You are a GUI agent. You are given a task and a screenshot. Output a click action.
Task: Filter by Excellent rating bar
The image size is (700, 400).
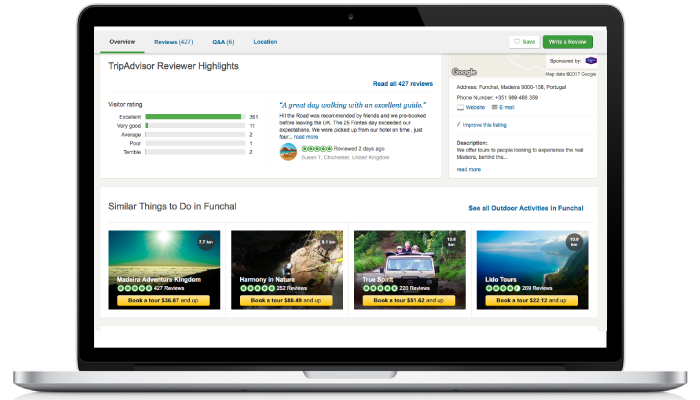click(195, 117)
